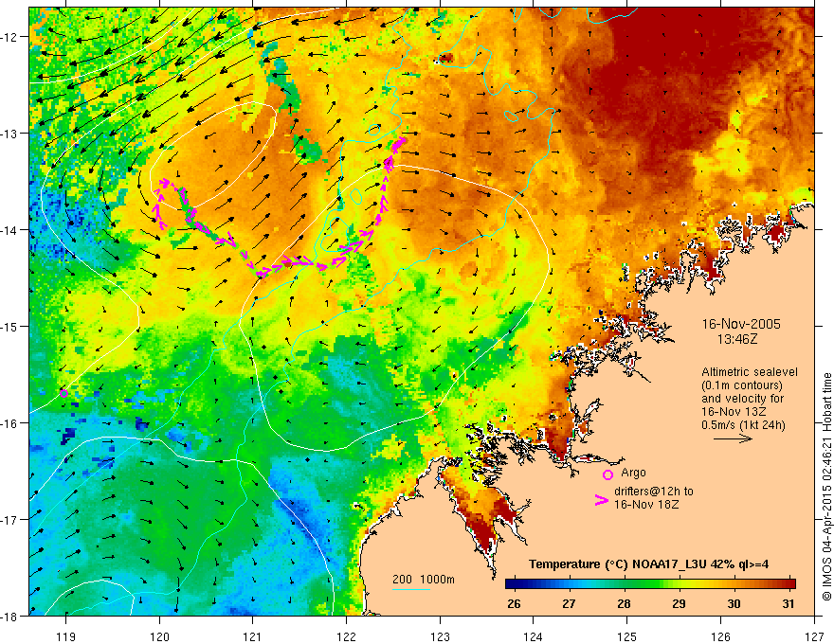
Task: Click the '(0.1m contours)' legend line
Action: (x=742, y=385)
